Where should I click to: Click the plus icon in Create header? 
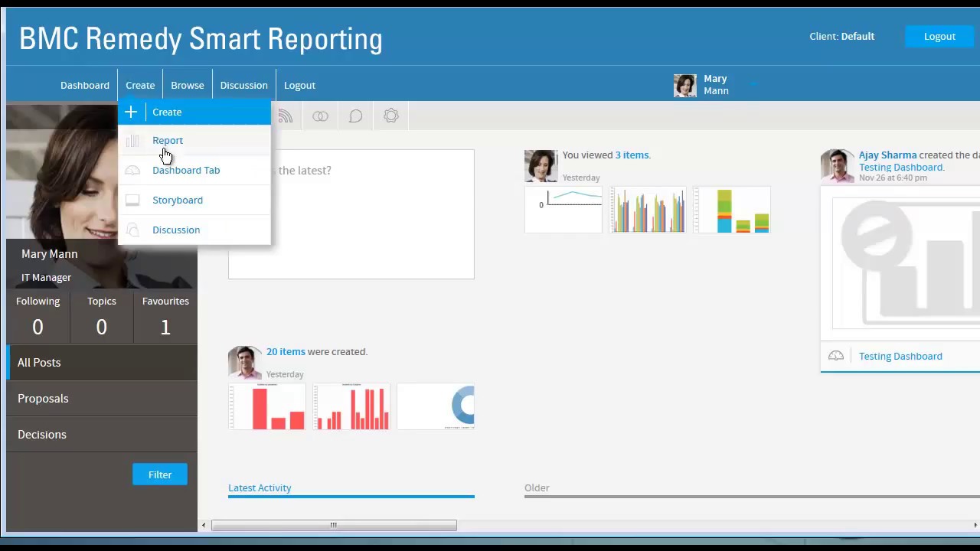point(131,112)
